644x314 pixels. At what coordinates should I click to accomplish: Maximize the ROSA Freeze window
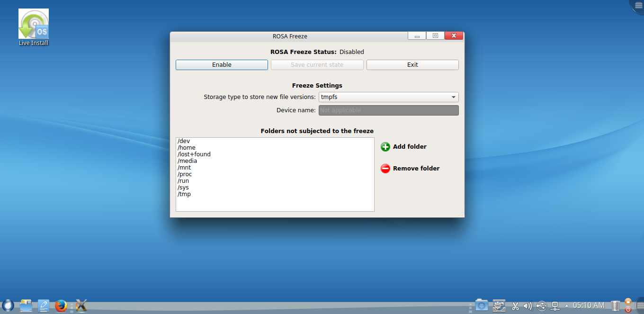click(435, 36)
